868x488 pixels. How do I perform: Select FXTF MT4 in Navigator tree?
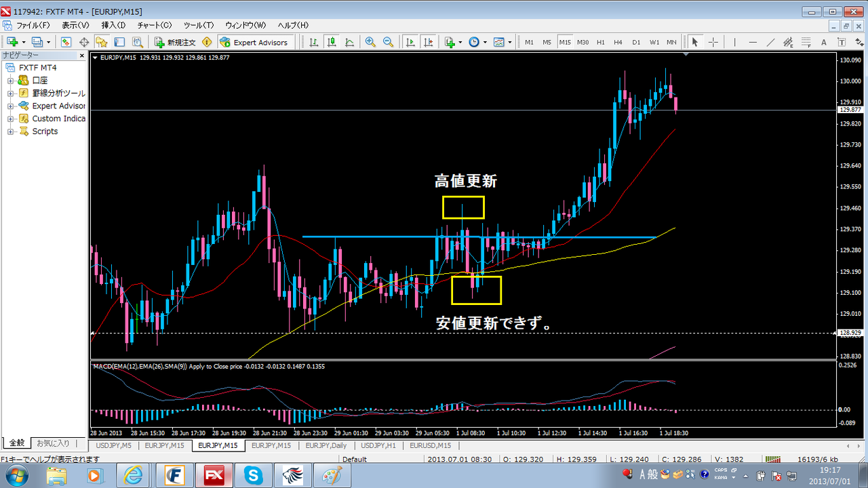click(x=38, y=68)
